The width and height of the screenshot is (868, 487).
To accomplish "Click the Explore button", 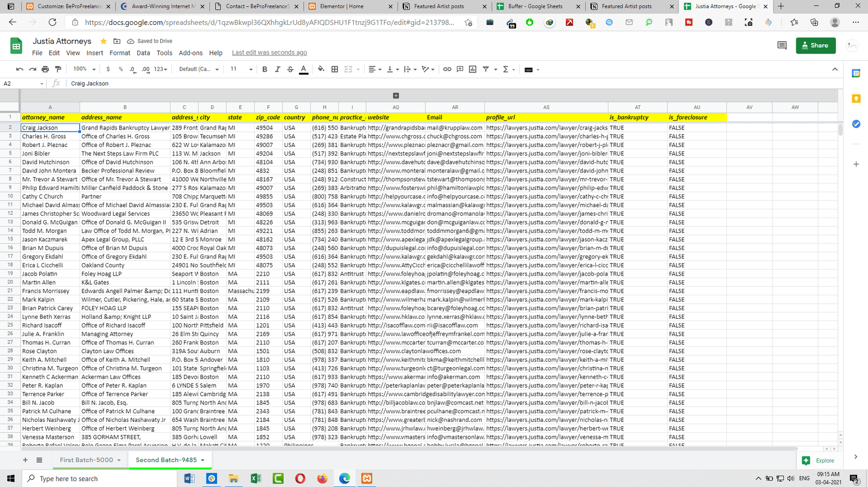I will point(819,460).
